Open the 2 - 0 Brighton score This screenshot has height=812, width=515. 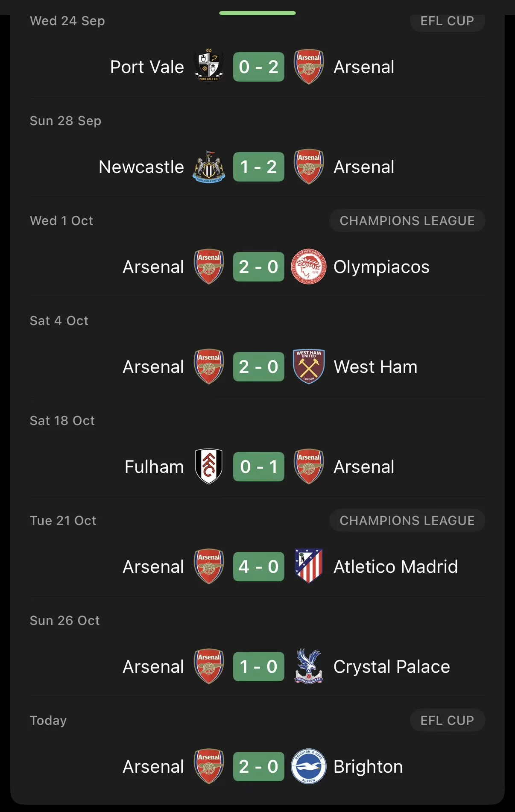(x=259, y=766)
